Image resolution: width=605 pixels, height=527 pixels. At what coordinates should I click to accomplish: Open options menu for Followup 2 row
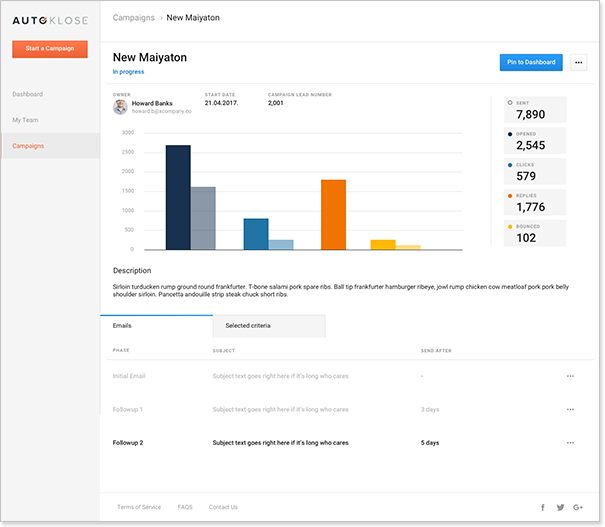tap(571, 442)
